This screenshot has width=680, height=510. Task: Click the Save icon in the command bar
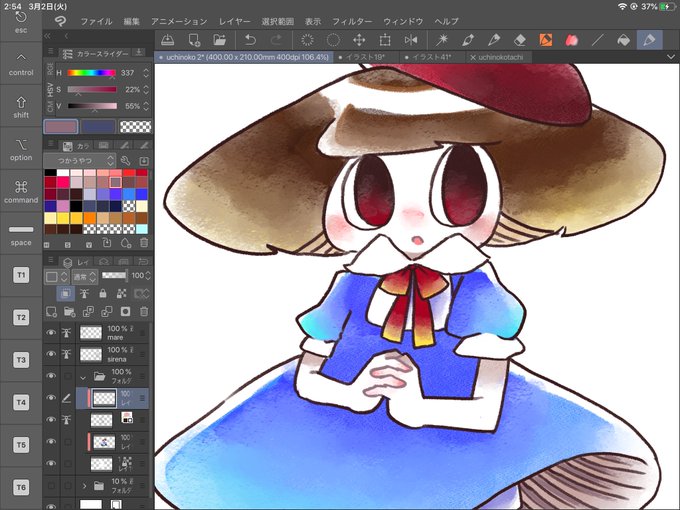point(167,40)
